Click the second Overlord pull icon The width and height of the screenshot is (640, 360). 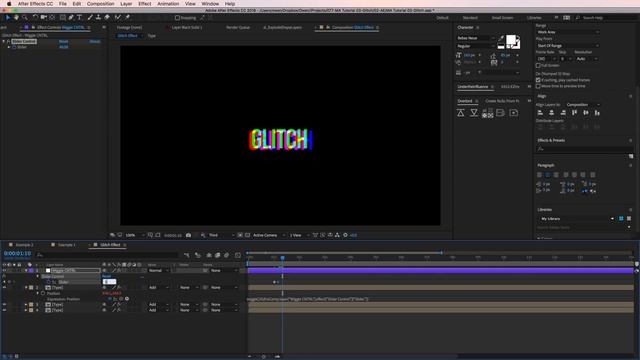tap(474, 113)
